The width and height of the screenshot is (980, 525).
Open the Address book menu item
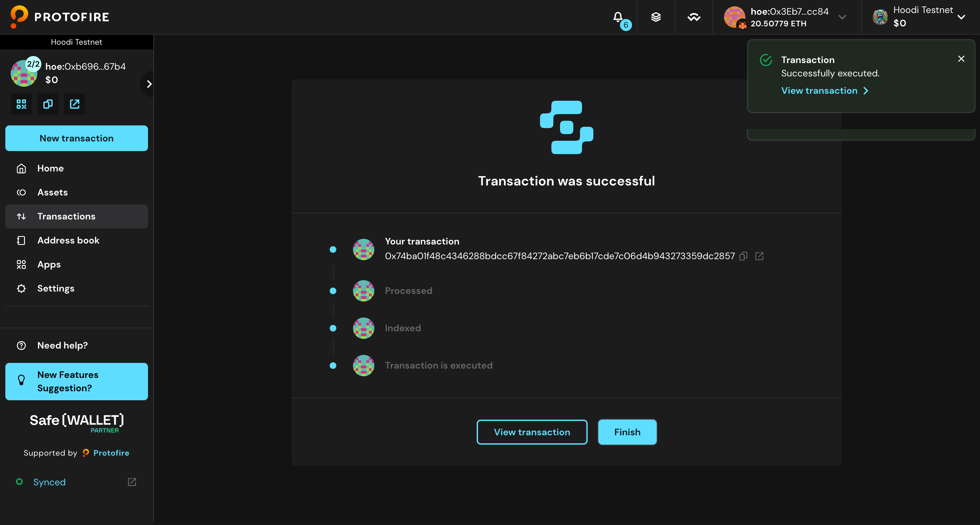[68, 240]
